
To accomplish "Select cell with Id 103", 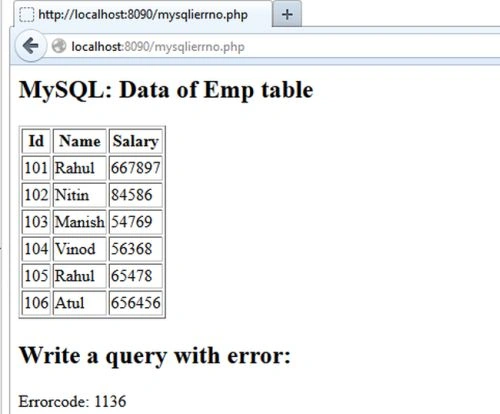I will point(36,222).
